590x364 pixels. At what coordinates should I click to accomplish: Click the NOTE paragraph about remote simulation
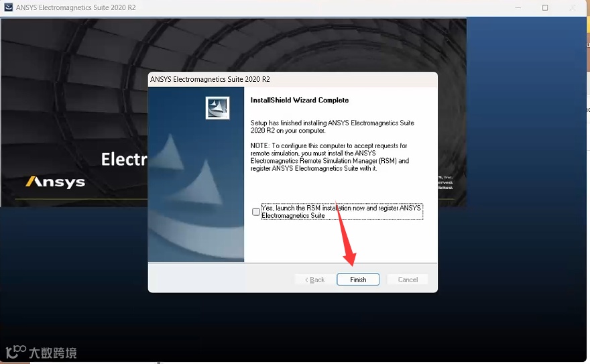330,157
